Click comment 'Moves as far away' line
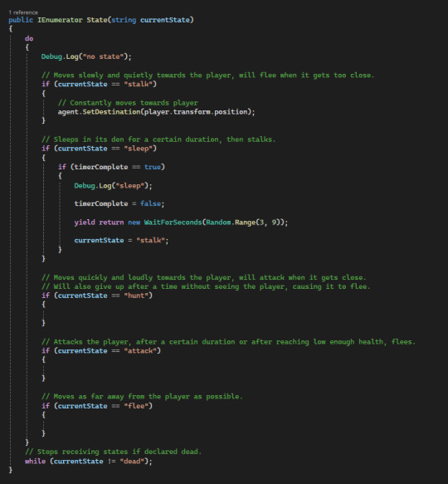The width and height of the screenshot is (448, 484). (142, 397)
